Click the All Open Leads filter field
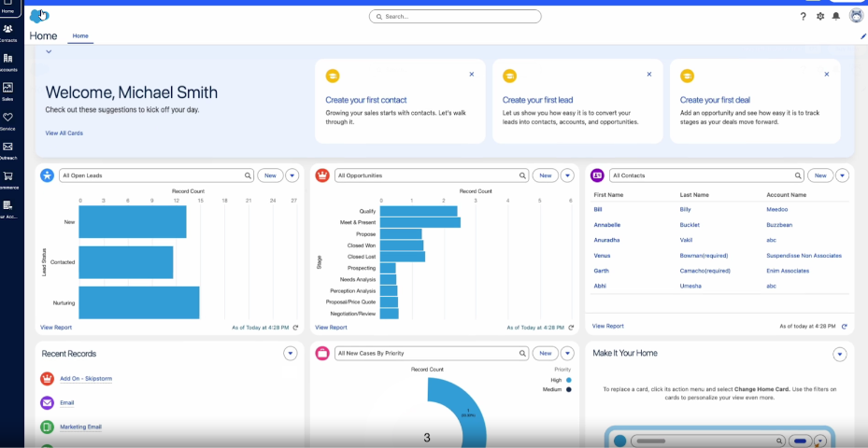 [x=156, y=175]
